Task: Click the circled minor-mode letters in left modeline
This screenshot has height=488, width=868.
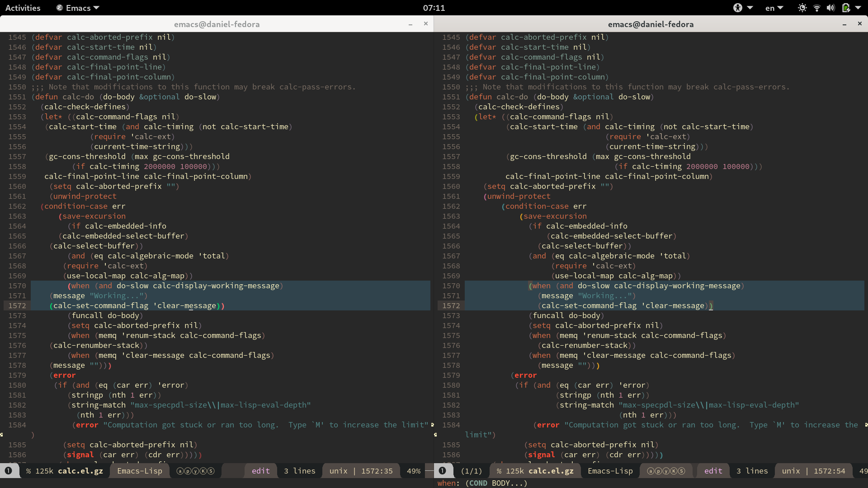Action: tap(195, 471)
